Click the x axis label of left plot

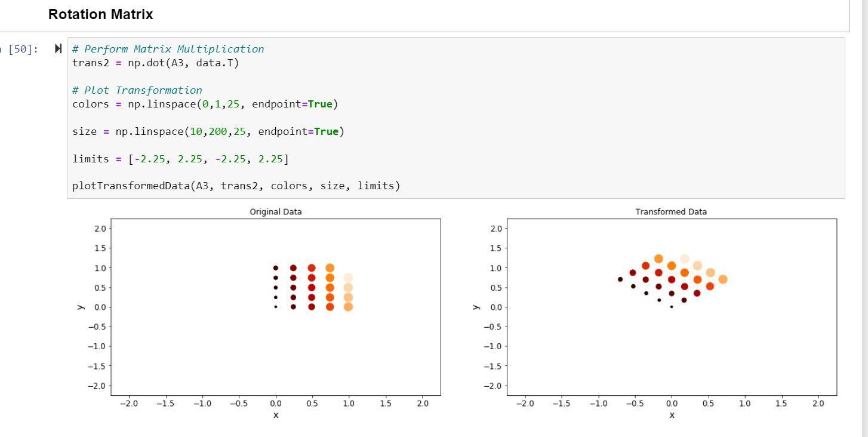point(275,415)
